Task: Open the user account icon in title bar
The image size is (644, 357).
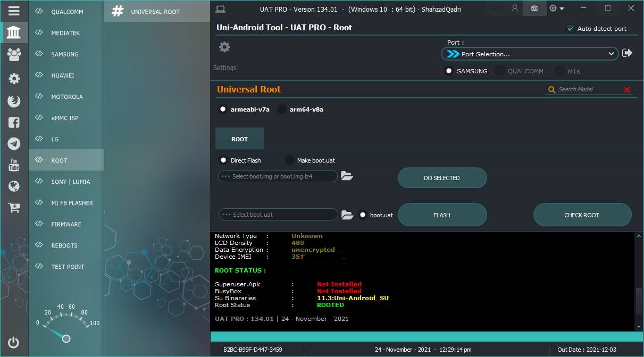Action: (x=514, y=8)
